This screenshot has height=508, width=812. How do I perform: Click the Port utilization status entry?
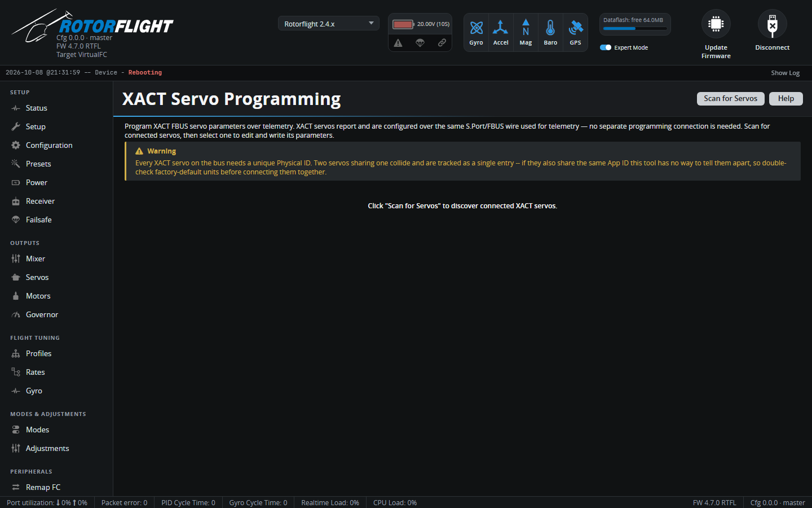click(47, 503)
